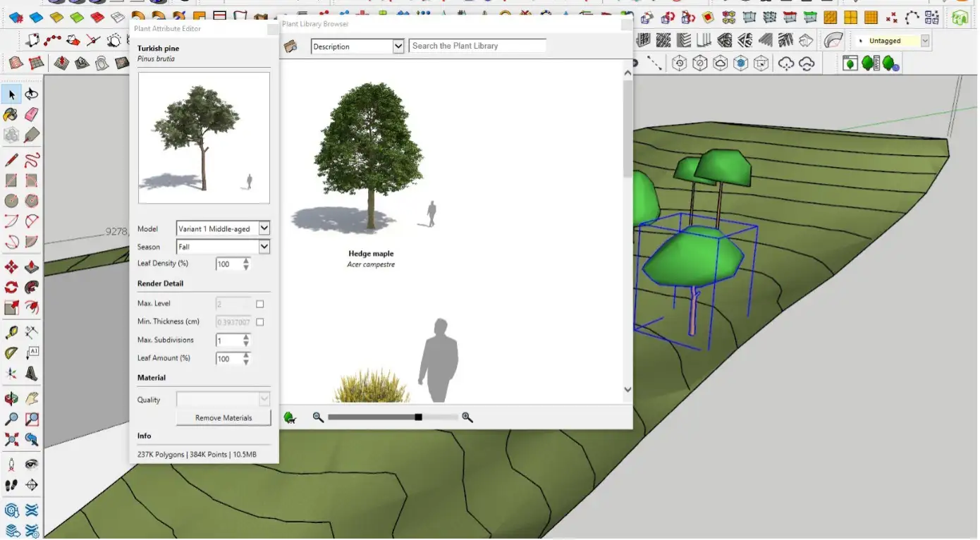
Task: Click the zoom-in magnifier in the plant browser
Action: click(467, 417)
